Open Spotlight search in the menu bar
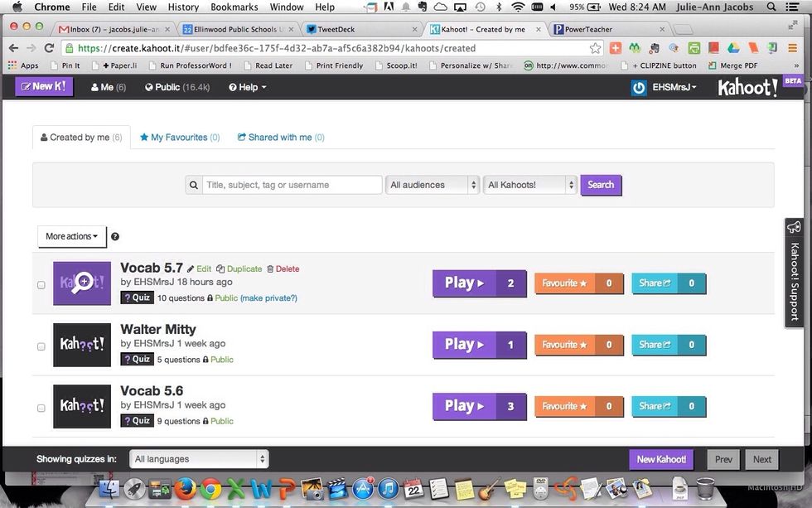This screenshot has height=508, width=812. (x=771, y=7)
